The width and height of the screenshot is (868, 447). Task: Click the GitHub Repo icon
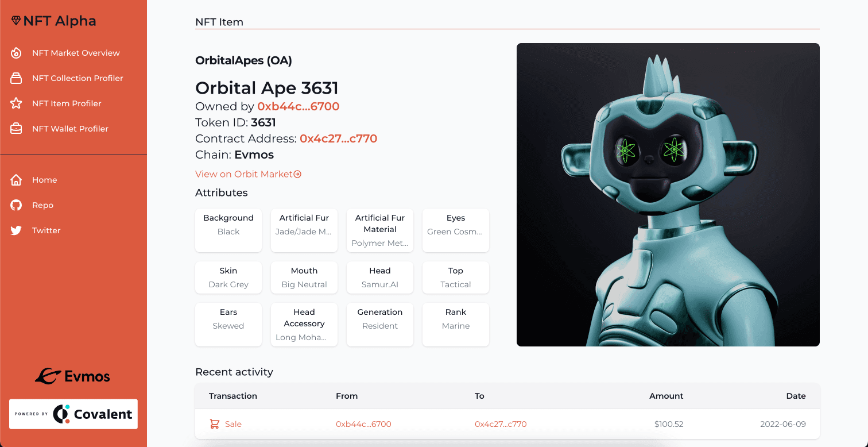[16, 205]
